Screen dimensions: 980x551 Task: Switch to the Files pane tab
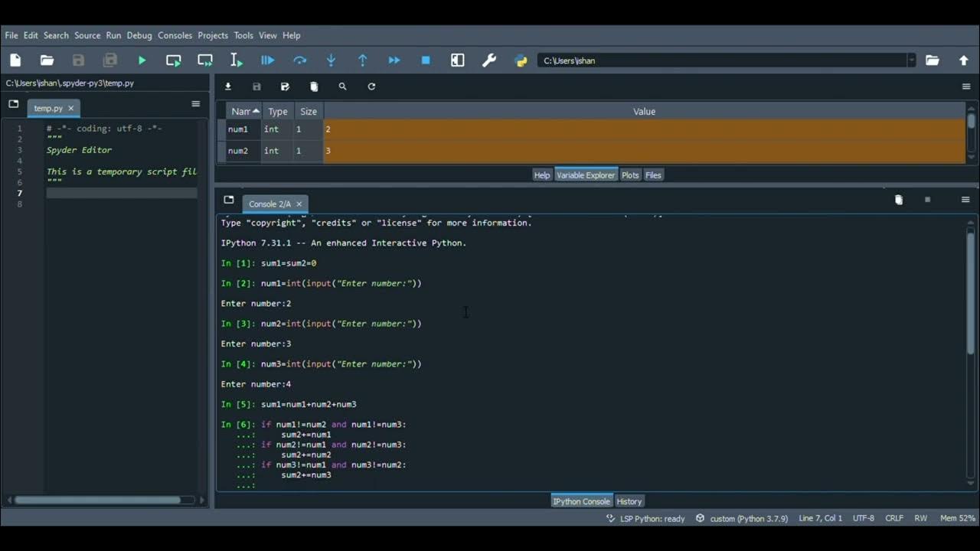click(653, 175)
